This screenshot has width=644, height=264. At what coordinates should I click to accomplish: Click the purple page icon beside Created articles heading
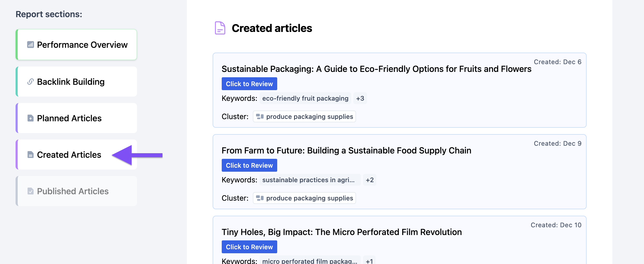[x=219, y=28]
